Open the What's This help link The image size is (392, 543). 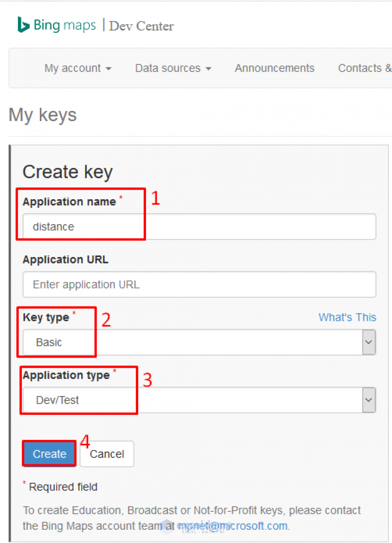coord(347,317)
